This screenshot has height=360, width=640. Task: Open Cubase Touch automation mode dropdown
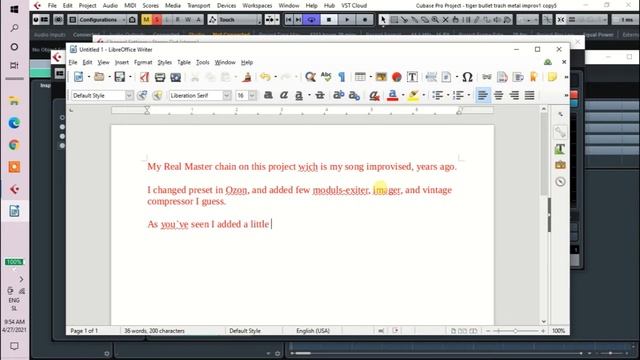pos(235,20)
